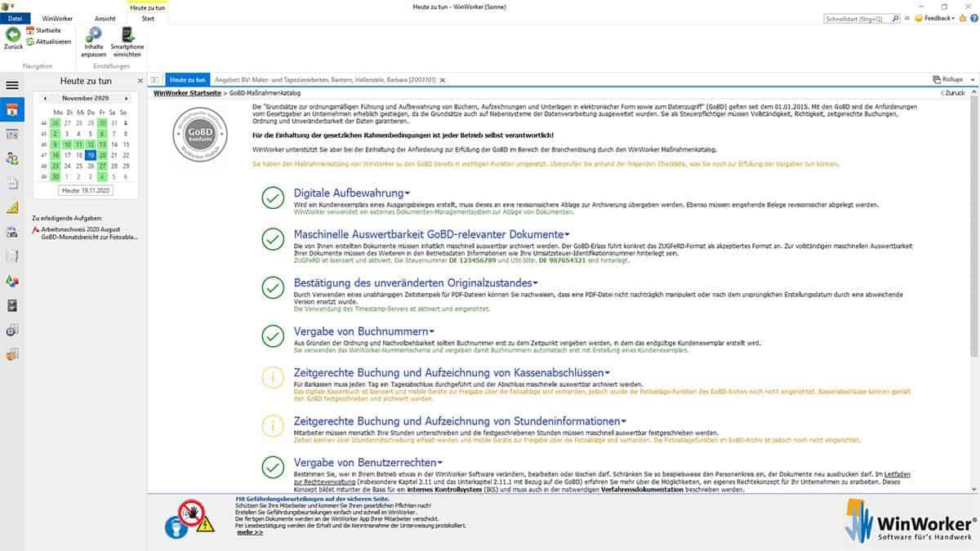980x551 pixels.
Task: Click the mehr >> link in the banner
Action: [250, 531]
